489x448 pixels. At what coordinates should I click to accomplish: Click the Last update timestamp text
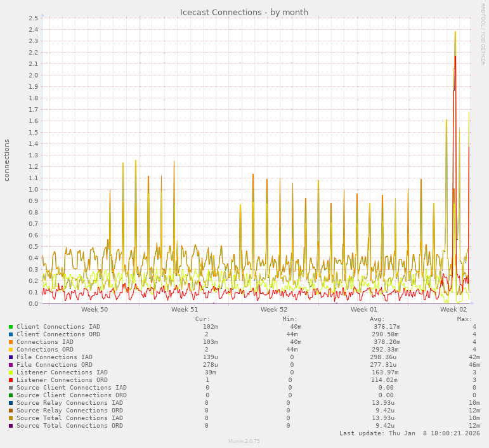[x=409, y=433]
